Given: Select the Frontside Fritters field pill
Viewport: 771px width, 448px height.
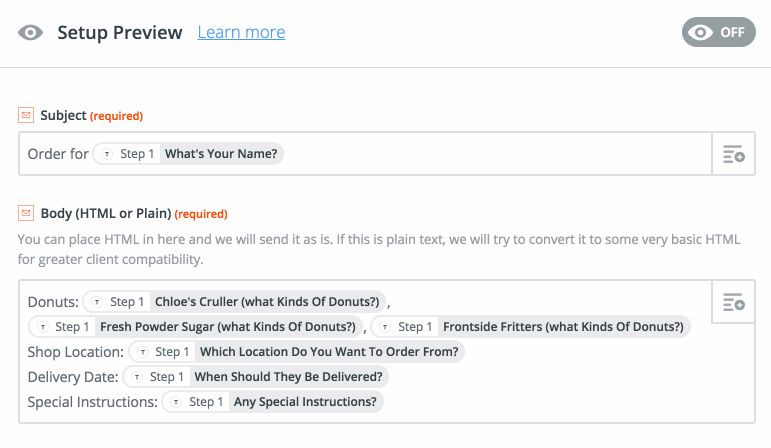Looking at the screenshot, I should tap(564, 327).
